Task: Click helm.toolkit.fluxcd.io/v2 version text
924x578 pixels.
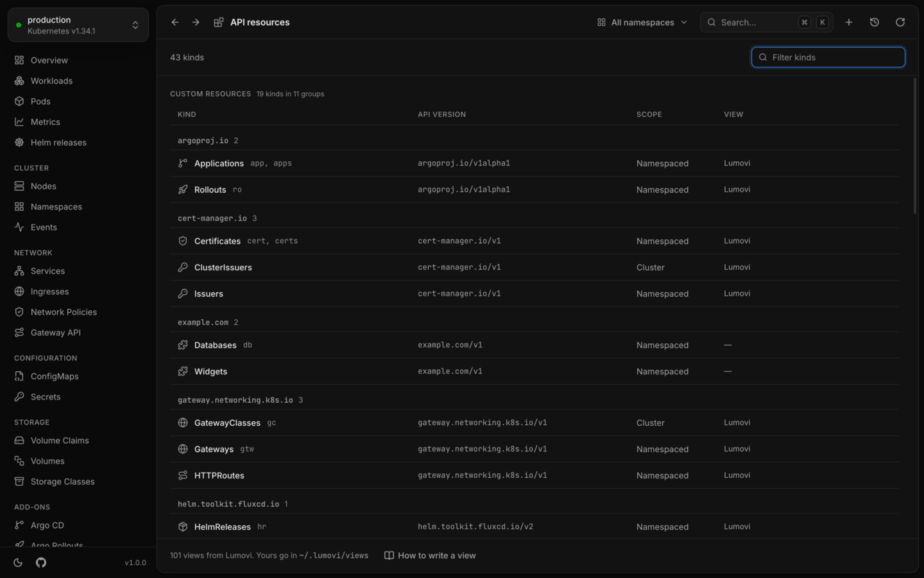Action: (x=475, y=527)
